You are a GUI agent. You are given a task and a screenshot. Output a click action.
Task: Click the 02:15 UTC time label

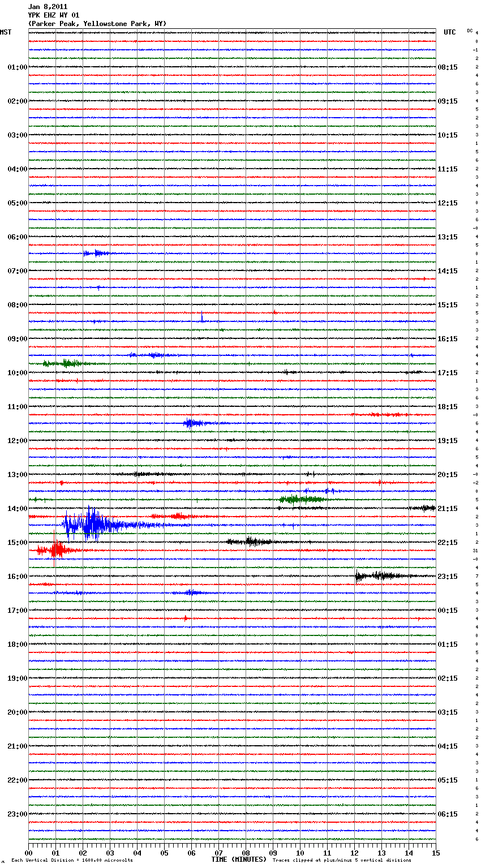448,678
